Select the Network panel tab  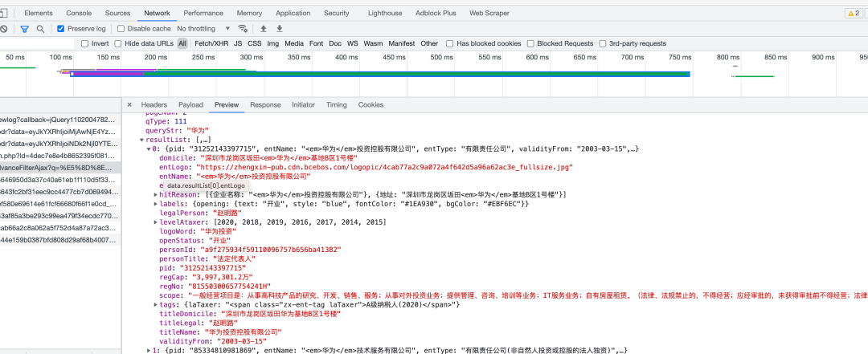158,14
